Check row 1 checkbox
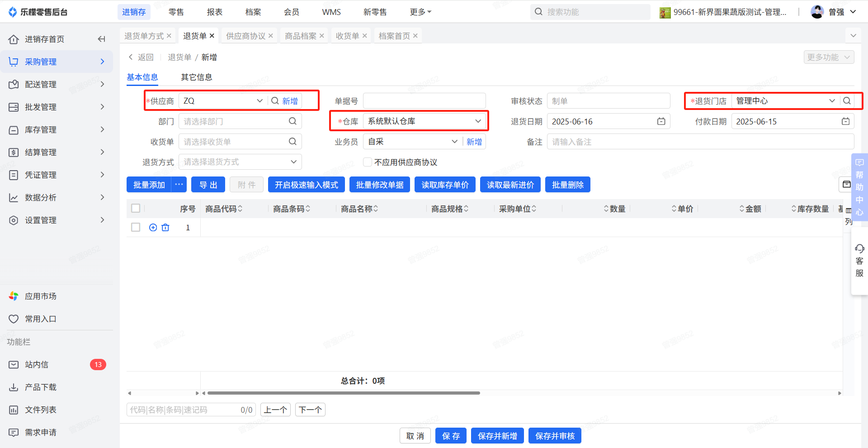 (x=136, y=227)
